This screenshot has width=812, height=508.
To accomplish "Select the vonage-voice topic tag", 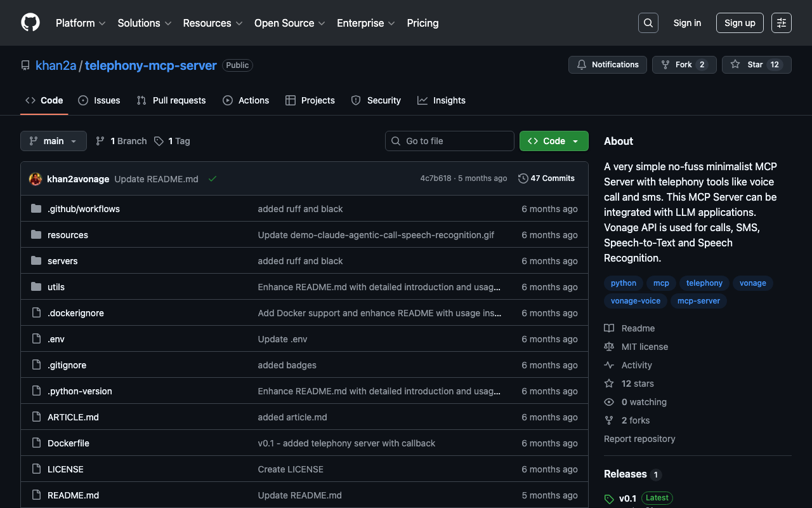I will pos(635,301).
